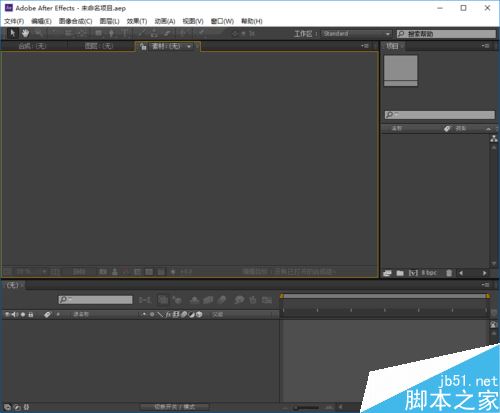500x413 pixels.
Task: Open the 效果(T) menu
Action: coord(137,21)
